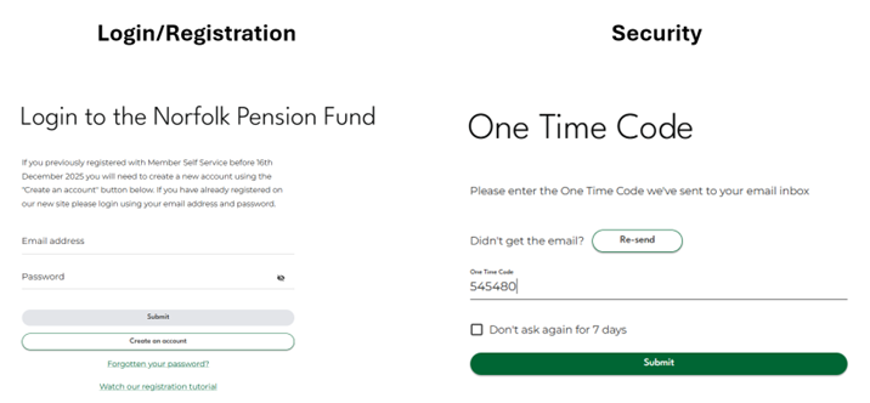Screen dimensions: 870x403
Task: Click the Please enter the One Time Code text
Action: point(639,190)
